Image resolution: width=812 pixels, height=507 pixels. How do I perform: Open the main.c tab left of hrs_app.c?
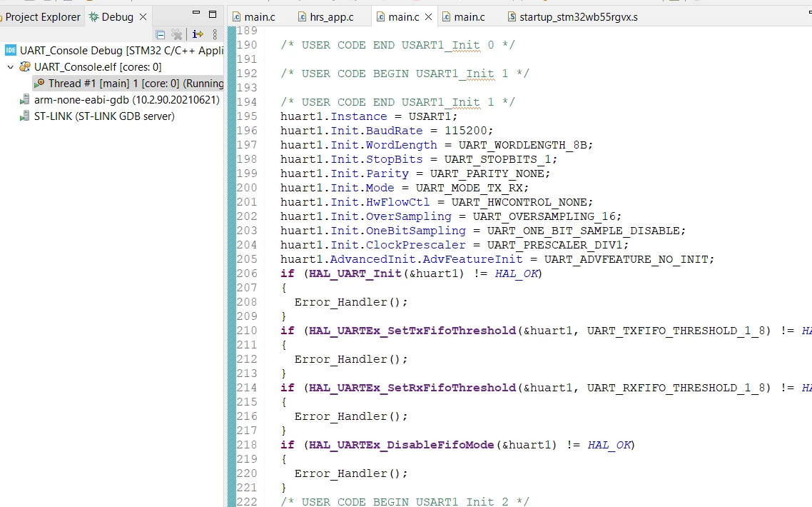[260, 17]
